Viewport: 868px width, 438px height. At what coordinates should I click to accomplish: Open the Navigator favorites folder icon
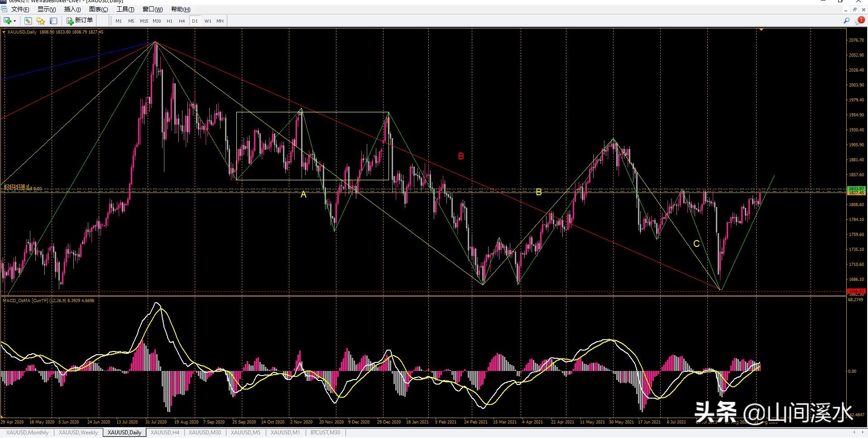(41, 21)
